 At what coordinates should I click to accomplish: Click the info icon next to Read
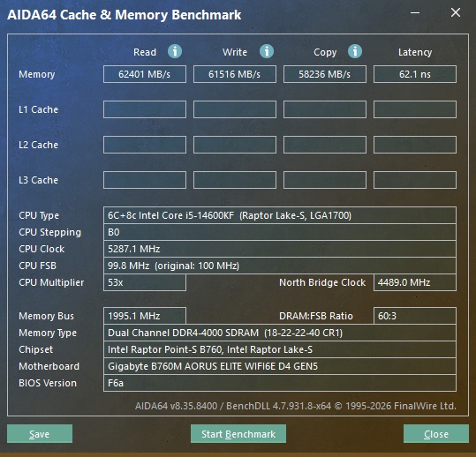(175, 51)
